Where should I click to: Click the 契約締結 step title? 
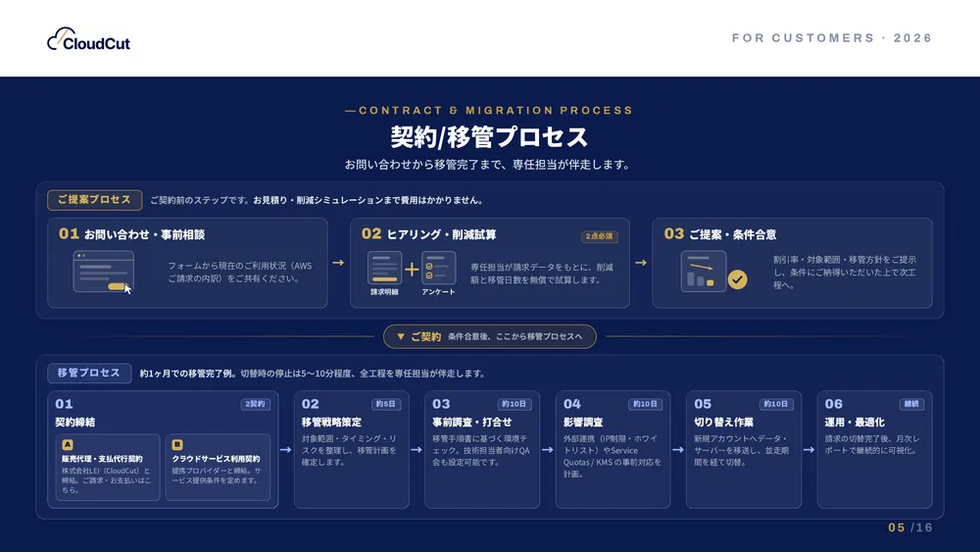pos(75,423)
